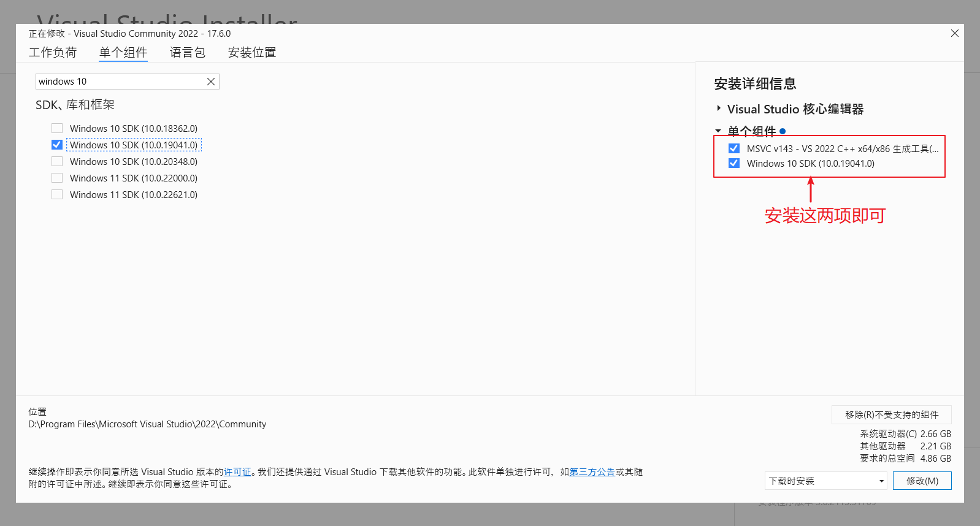The width and height of the screenshot is (980, 526).
Task: Click the install path D:\Program Files\Microsoft Visual Studio text
Action: click(x=147, y=424)
